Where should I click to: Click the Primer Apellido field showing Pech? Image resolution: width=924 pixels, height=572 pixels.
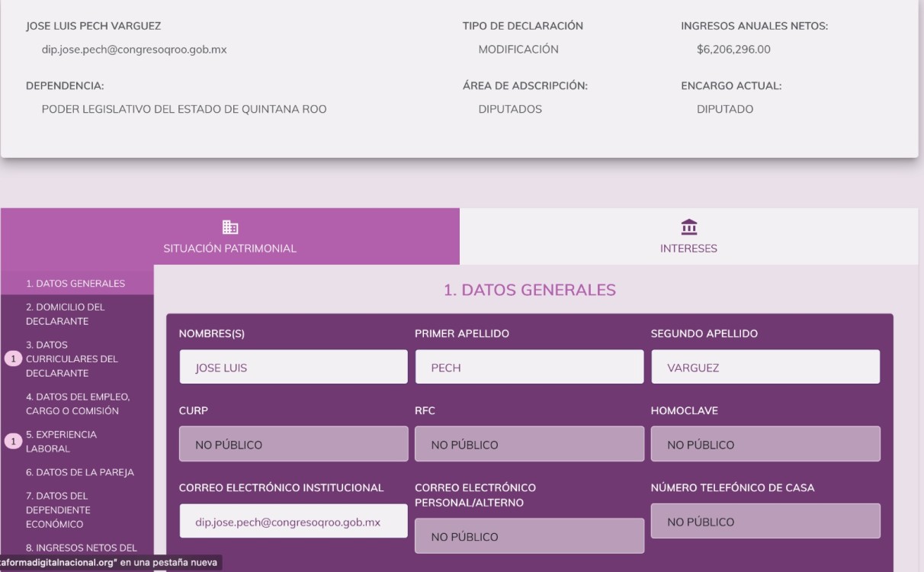click(529, 368)
